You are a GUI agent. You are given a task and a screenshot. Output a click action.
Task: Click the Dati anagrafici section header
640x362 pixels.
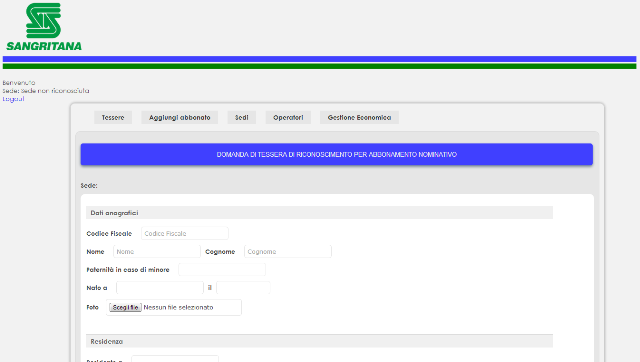click(319, 213)
